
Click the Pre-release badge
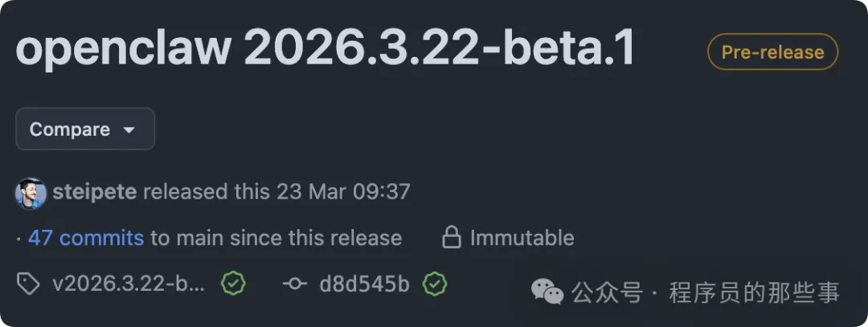[772, 52]
